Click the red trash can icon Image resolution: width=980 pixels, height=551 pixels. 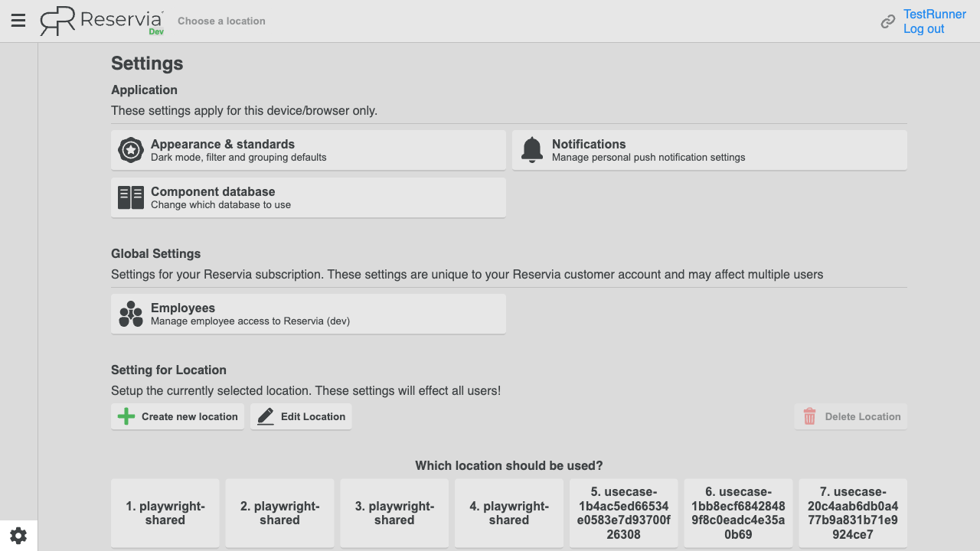tap(809, 416)
